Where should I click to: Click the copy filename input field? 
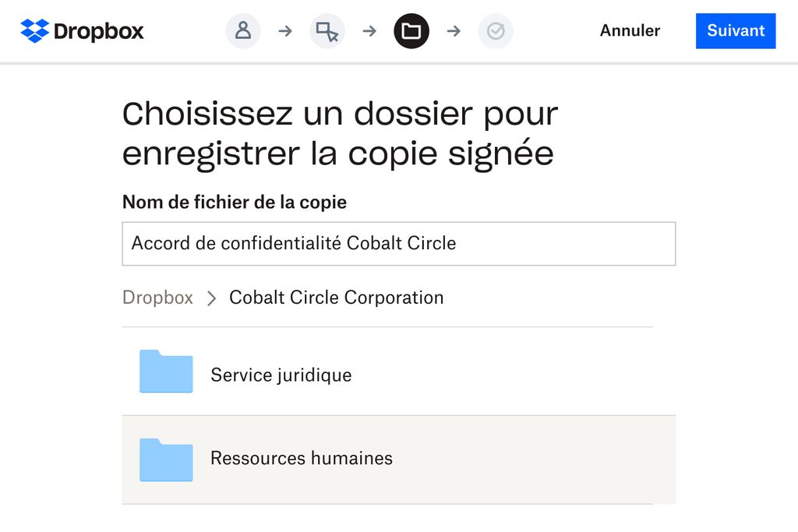pos(398,243)
